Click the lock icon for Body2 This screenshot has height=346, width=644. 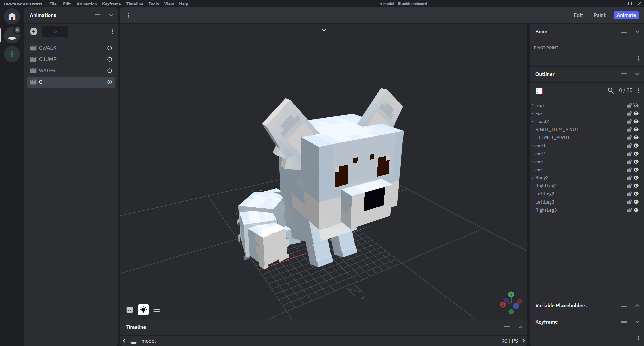click(629, 178)
